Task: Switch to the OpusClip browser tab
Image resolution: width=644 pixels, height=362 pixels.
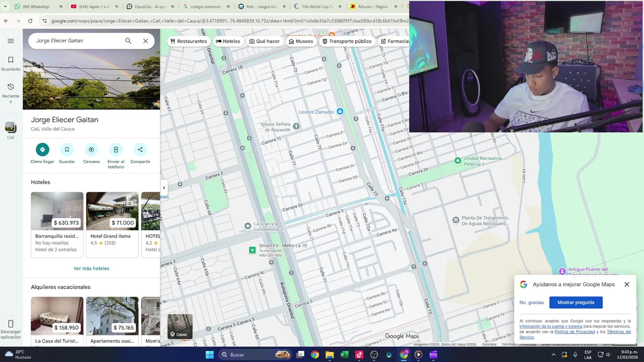Action: 150,7
